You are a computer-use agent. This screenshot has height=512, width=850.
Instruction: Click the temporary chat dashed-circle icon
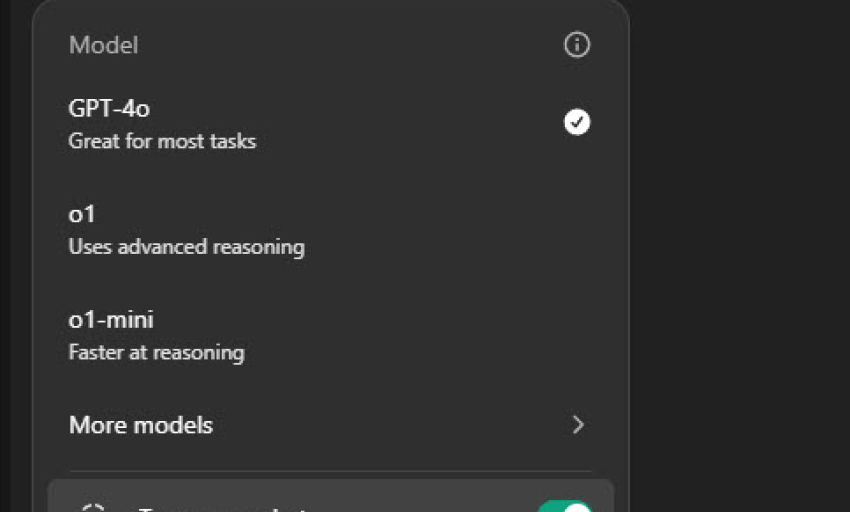point(93,508)
